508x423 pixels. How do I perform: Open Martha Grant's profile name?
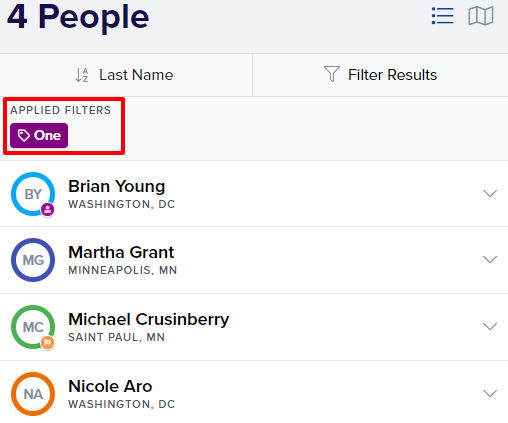(x=121, y=252)
